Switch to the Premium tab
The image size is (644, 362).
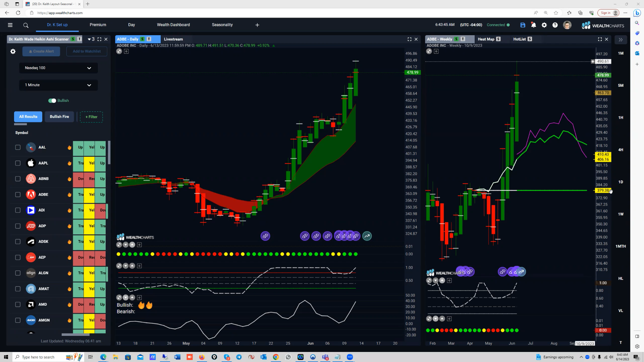click(x=98, y=25)
